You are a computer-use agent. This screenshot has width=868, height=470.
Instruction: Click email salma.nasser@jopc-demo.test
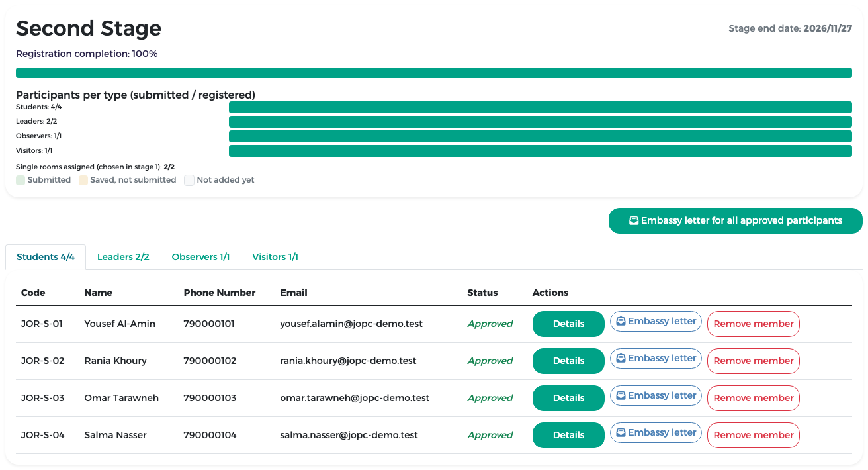pos(349,435)
